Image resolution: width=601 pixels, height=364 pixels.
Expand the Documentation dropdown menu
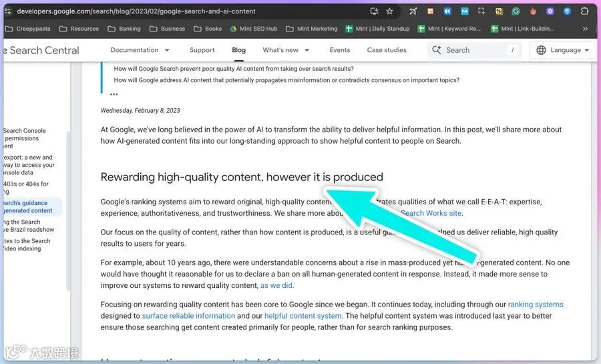pyautogui.click(x=140, y=50)
